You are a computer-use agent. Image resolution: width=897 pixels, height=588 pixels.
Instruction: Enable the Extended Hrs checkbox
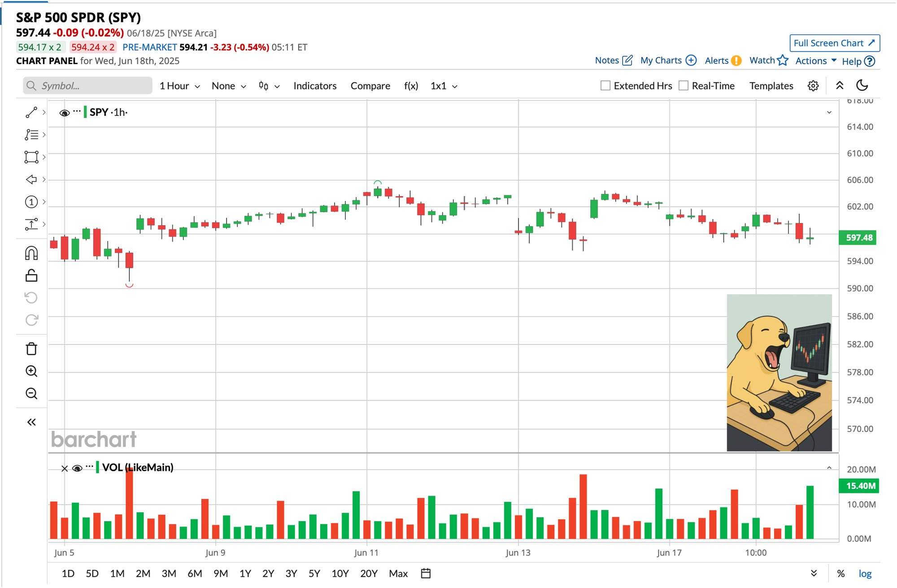click(605, 86)
